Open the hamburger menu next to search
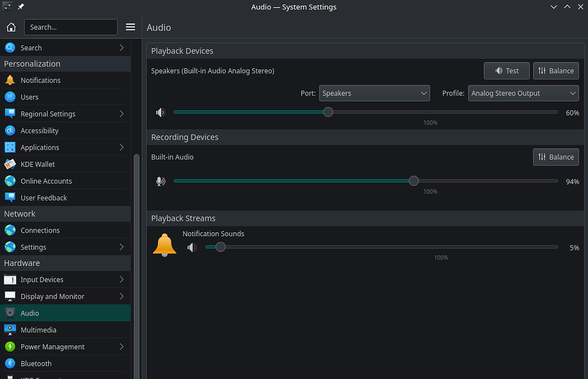The image size is (588, 379). click(x=130, y=26)
